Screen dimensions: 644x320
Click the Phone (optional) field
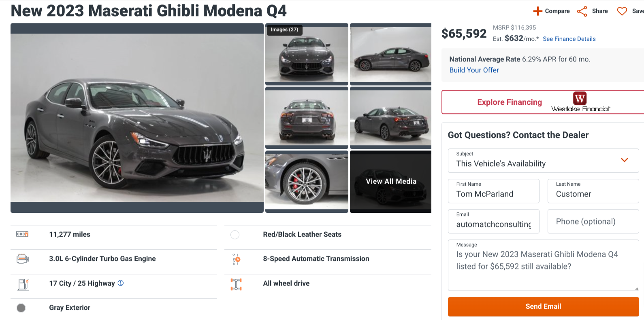(x=593, y=221)
